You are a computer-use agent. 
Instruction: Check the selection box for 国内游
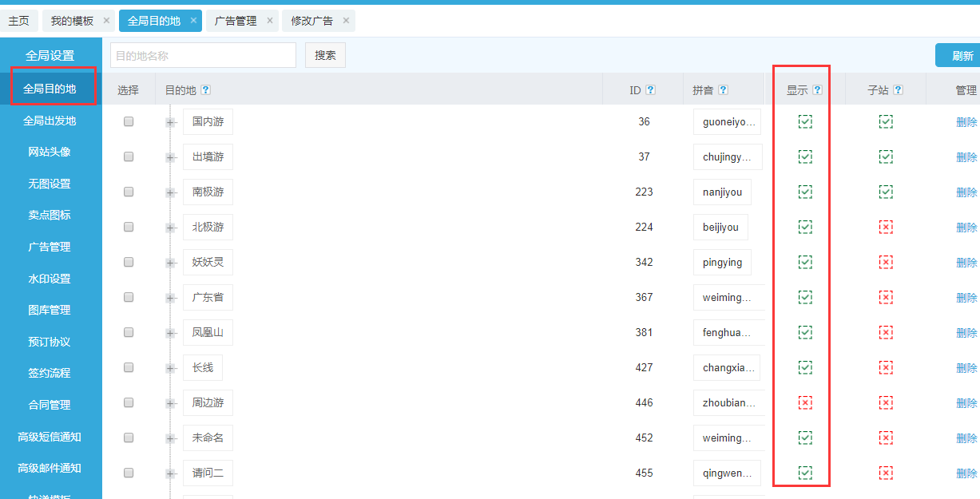[129, 122]
